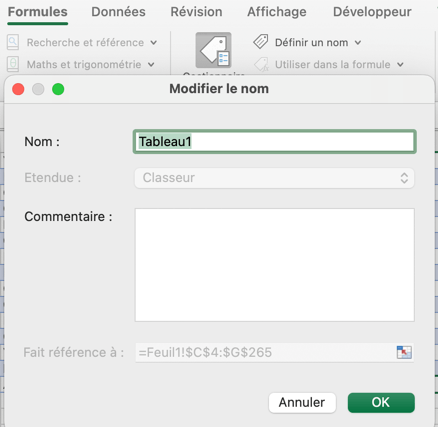Confirm with the OK button

pyautogui.click(x=381, y=403)
